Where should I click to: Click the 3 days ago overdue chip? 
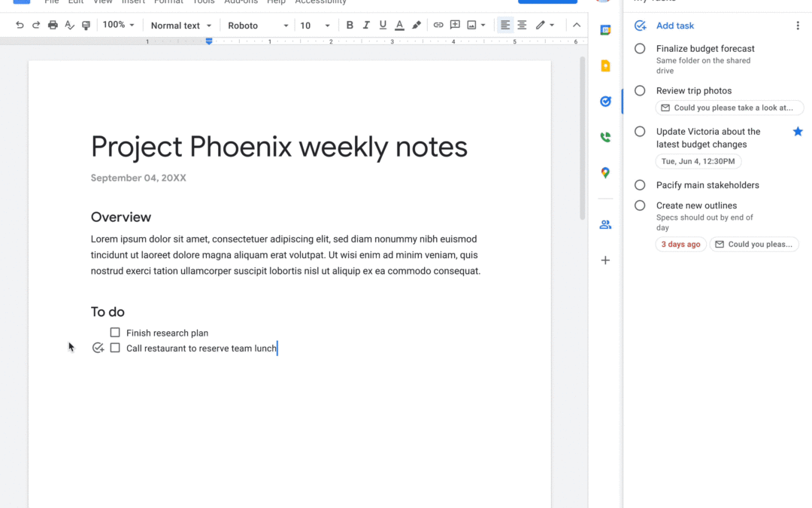680,244
